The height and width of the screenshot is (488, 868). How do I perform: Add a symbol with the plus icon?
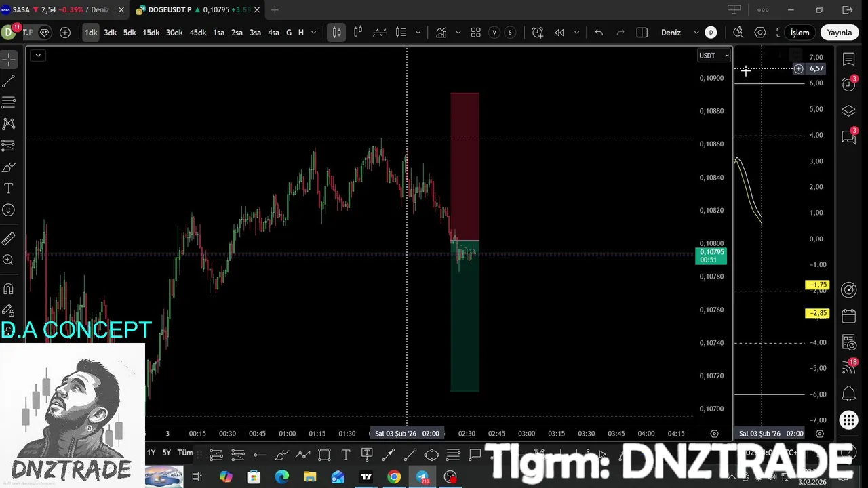65,33
